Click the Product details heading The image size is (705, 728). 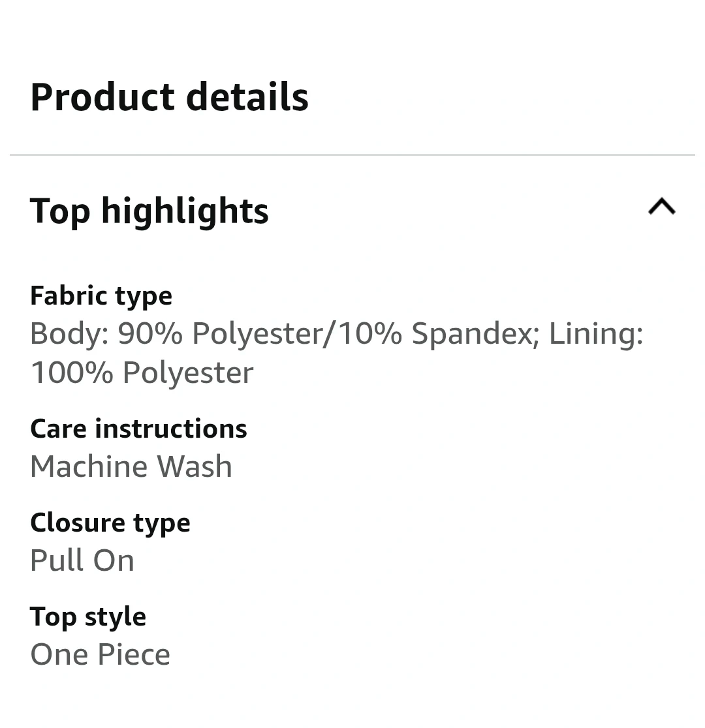click(169, 97)
